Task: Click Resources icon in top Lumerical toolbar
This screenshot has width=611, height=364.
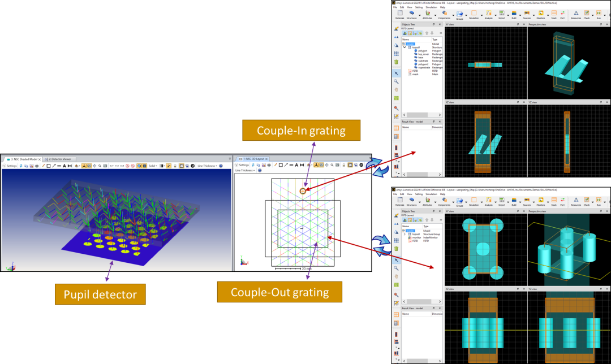Action: click(576, 14)
